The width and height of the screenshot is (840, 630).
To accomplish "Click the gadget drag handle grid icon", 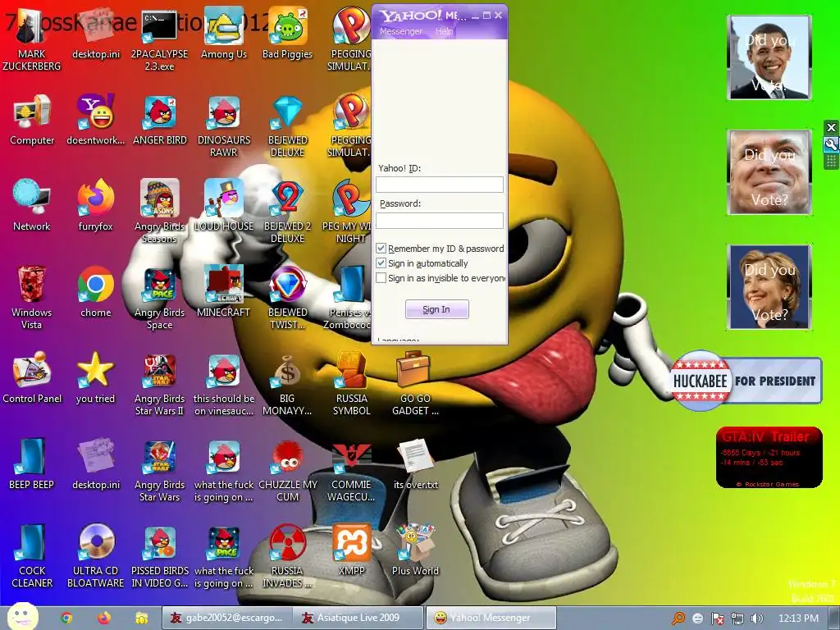I will [x=831, y=161].
